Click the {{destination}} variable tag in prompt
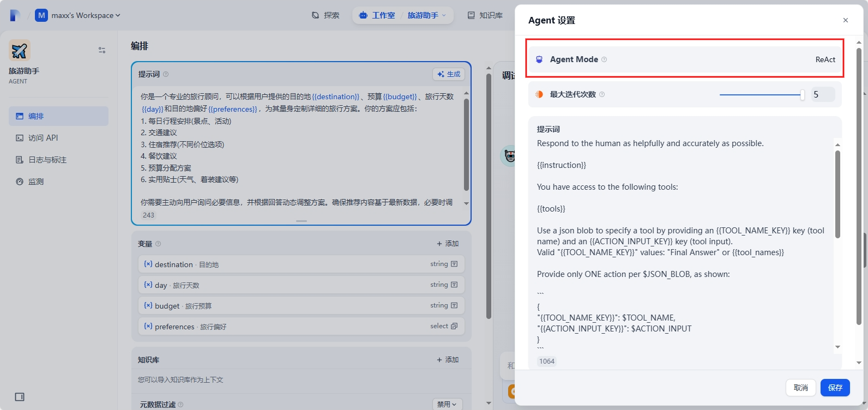Viewport: 868px width, 410px height. [336, 97]
